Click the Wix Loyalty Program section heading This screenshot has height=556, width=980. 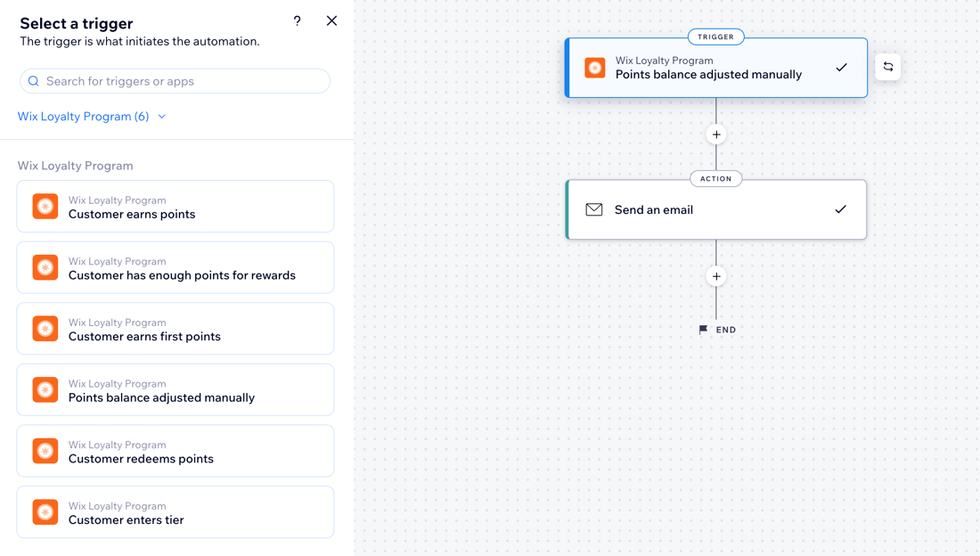click(75, 166)
